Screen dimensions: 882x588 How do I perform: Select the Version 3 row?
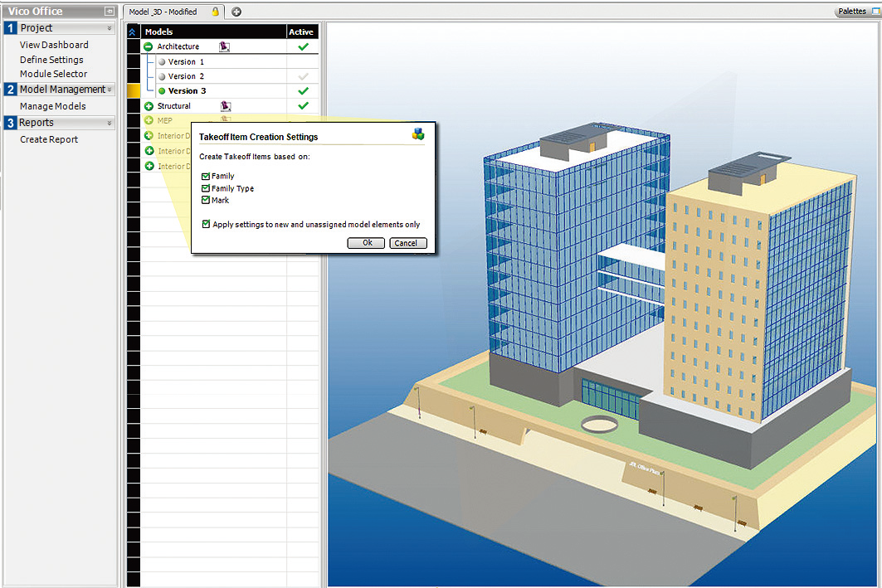tap(230, 91)
